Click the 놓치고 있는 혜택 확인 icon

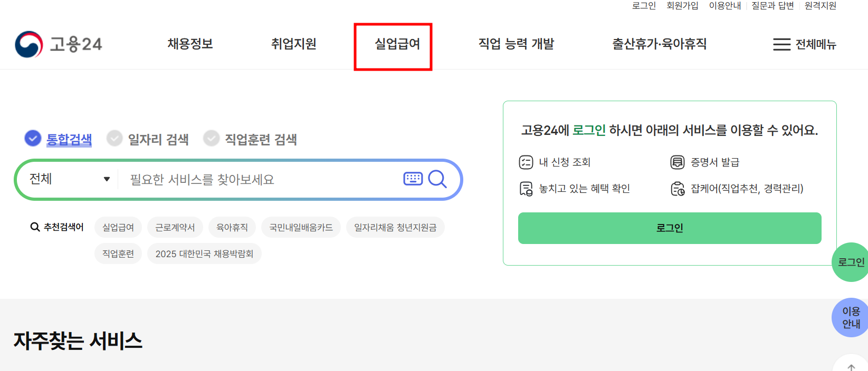click(x=526, y=188)
